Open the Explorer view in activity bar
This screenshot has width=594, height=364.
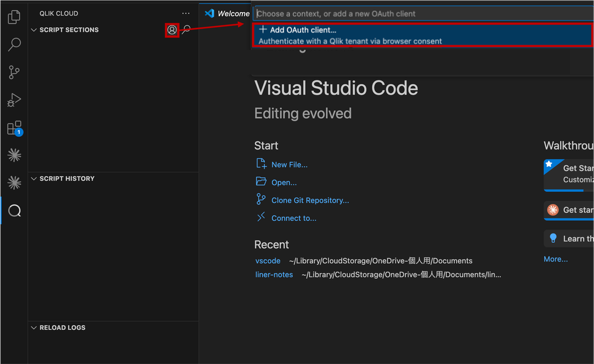[14, 17]
